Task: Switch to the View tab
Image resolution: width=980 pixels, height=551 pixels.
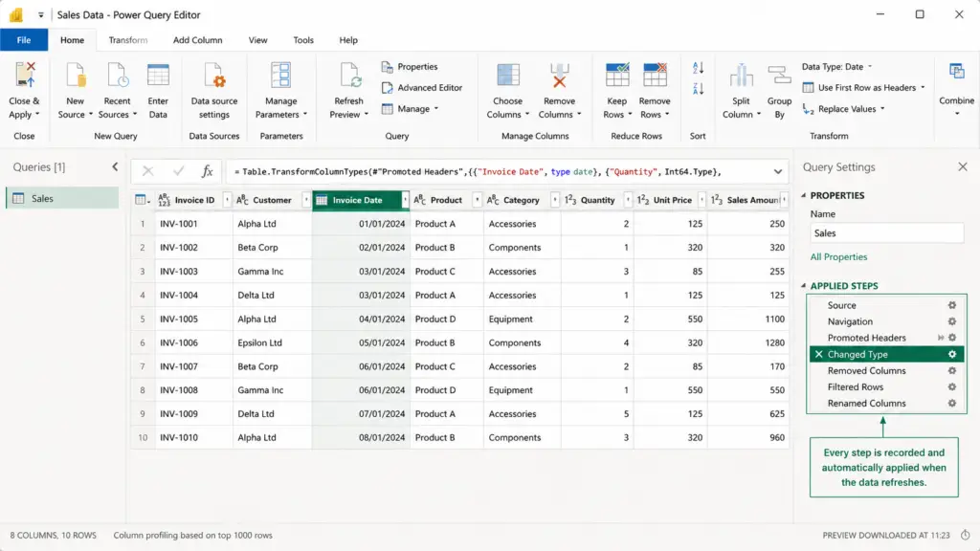Action: tap(257, 40)
